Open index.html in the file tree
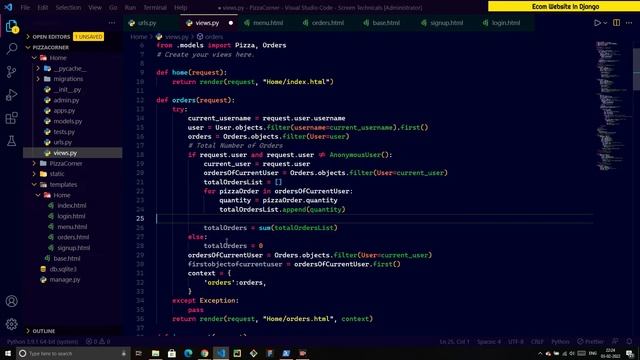Image resolution: width=640 pixels, height=360 pixels. [71, 205]
